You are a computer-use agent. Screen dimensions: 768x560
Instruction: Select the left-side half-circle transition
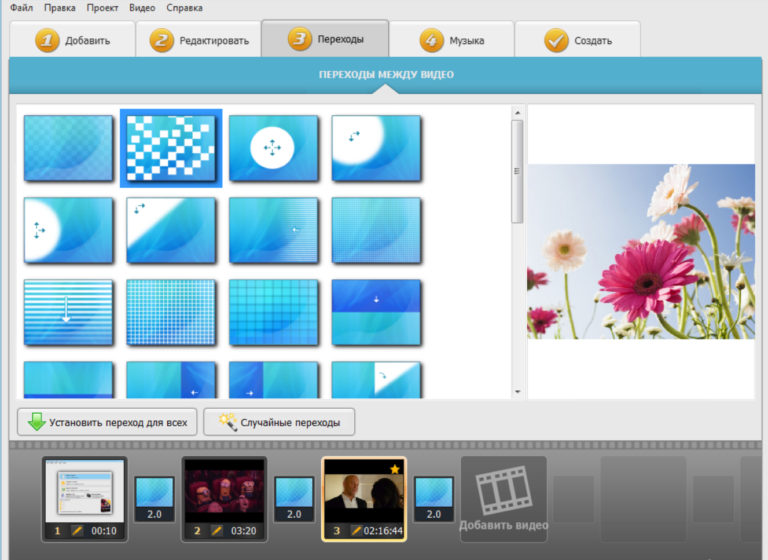(x=68, y=230)
